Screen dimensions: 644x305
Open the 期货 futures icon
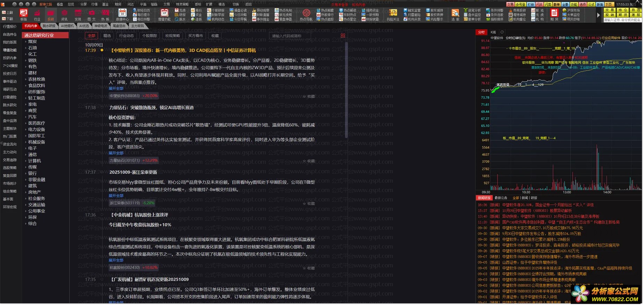pos(554,15)
